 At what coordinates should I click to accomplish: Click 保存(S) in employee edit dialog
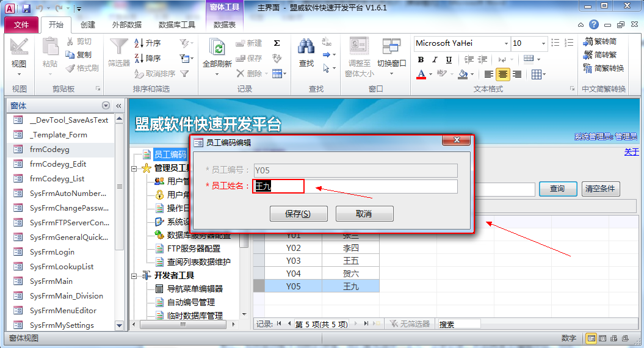(298, 214)
